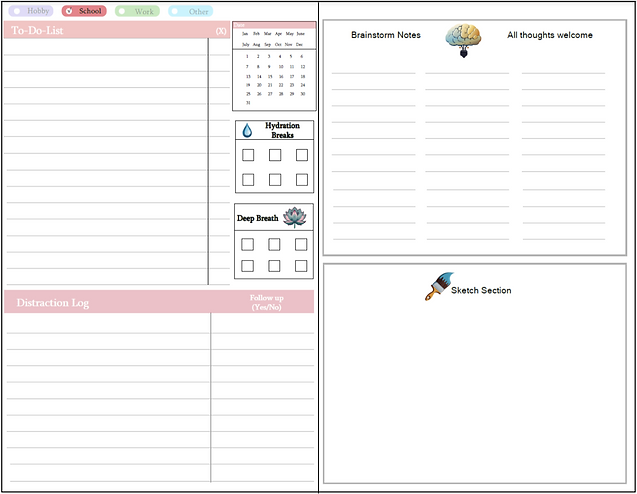This screenshot has height=494, width=637.
Task: Pick the Other category radio button
Action: pyautogui.click(x=175, y=11)
